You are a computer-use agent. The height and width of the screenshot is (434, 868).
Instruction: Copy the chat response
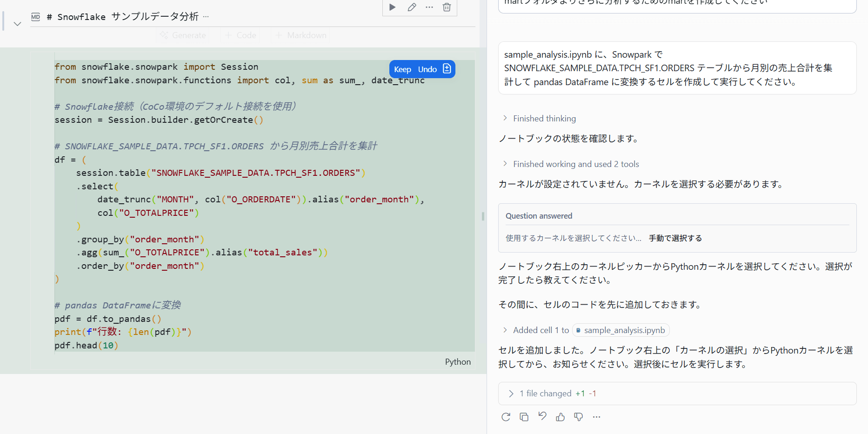(524, 417)
